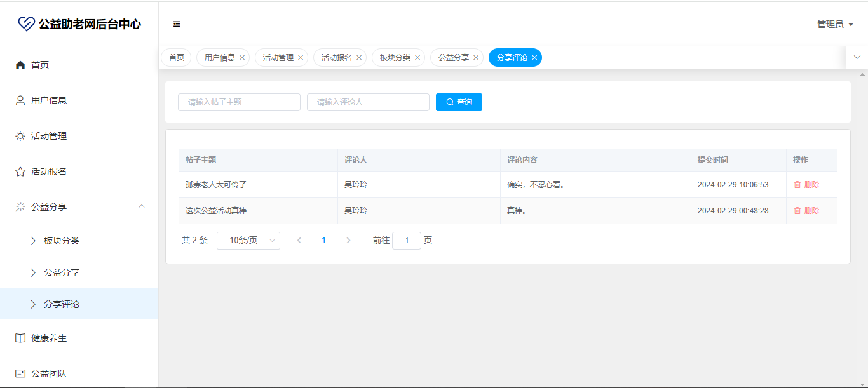
Task: Click the heart logo icon in header
Action: (26, 24)
